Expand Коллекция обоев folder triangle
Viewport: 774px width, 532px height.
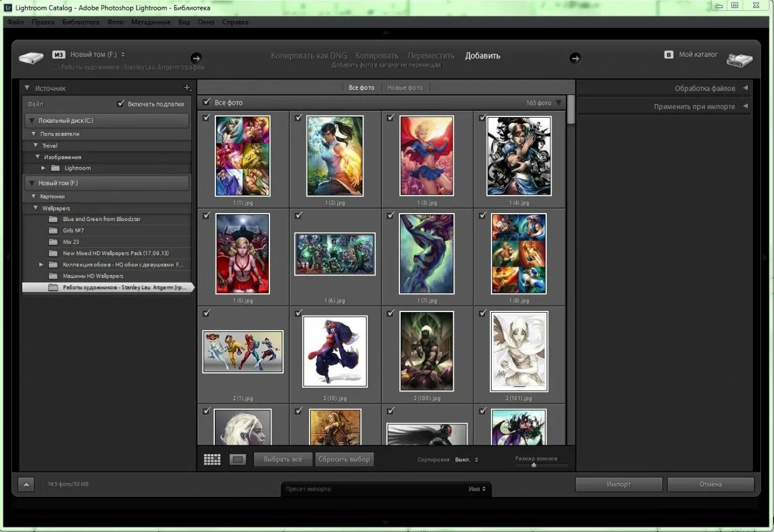[41, 264]
